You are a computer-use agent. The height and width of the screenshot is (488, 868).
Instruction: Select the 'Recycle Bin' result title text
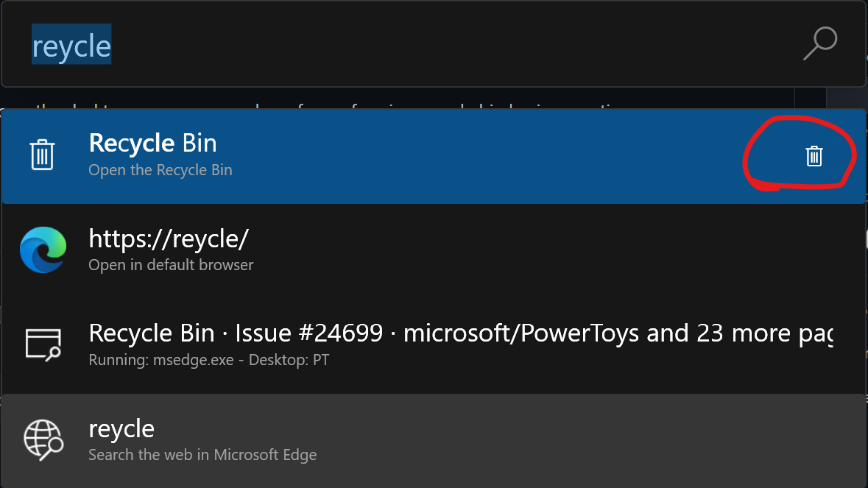(152, 143)
